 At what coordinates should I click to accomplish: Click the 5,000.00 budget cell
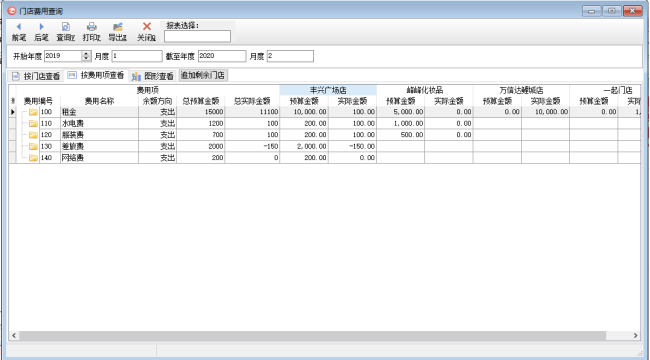400,112
